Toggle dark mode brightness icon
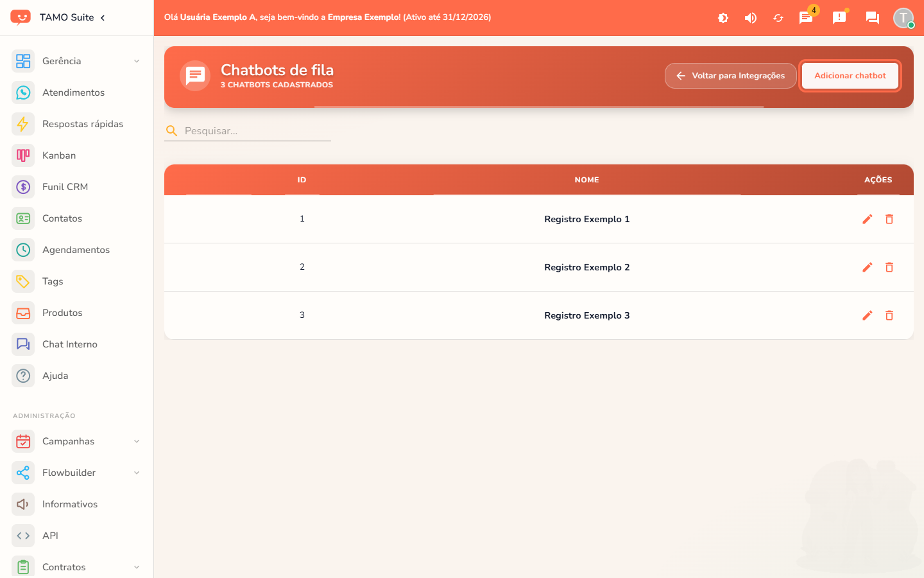Image resolution: width=924 pixels, height=578 pixels. click(723, 18)
